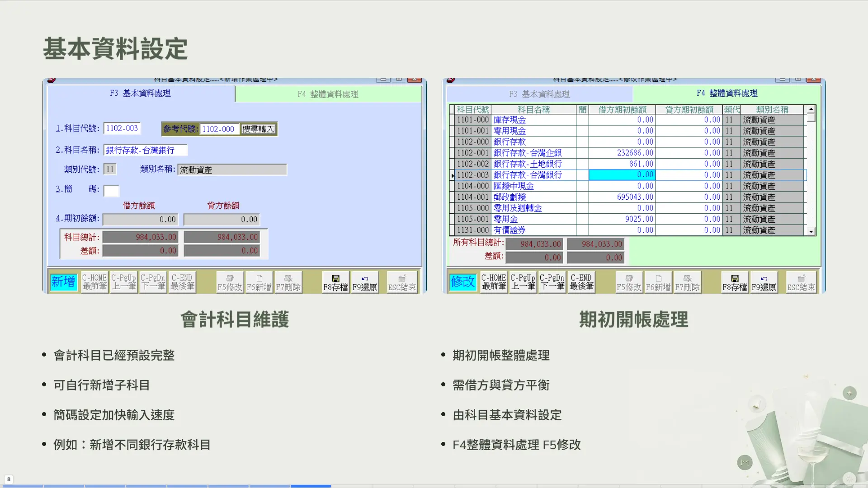Click the 簡碼 empty input box
The height and width of the screenshot is (488, 868).
(x=111, y=191)
